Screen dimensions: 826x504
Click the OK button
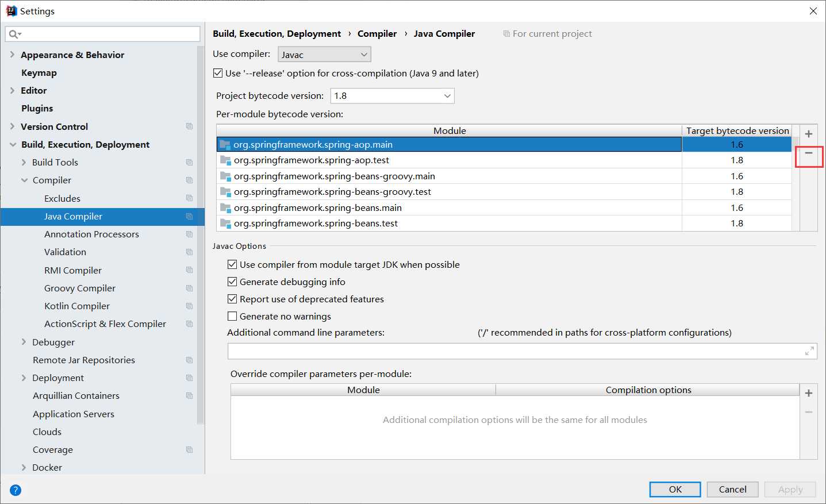tap(675, 489)
